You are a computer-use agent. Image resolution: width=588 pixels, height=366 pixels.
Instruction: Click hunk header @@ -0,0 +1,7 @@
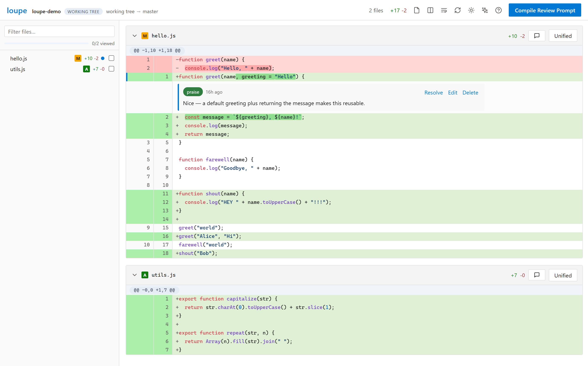(x=154, y=290)
